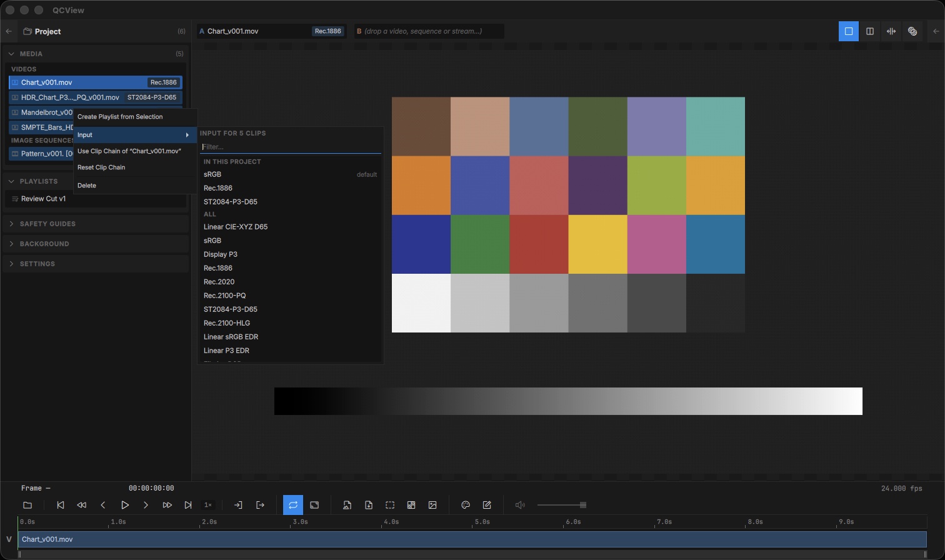945x560 pixels.
Task: Collapse the right panel arrow
Action: 936,31
